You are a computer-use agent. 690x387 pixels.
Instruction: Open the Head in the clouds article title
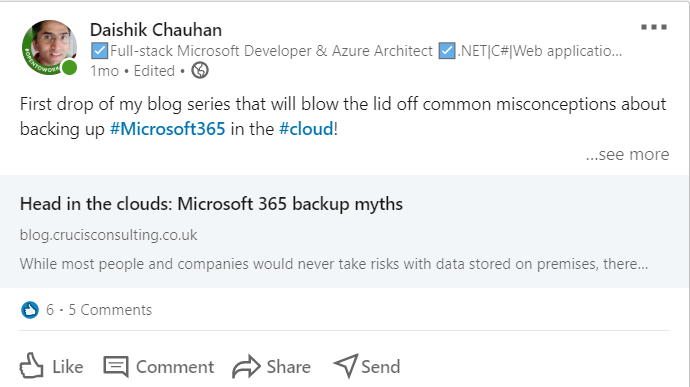coord(211,204)
